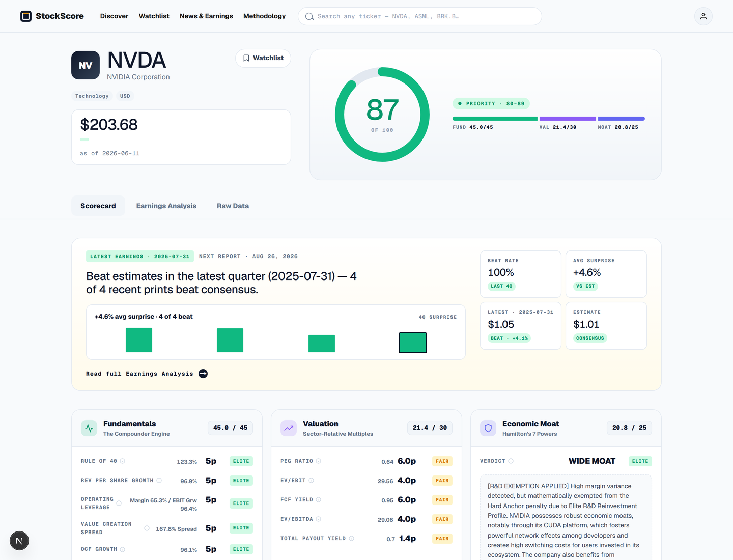
Task: Click the 167.8% Spread value
Action: click(176, 529)
